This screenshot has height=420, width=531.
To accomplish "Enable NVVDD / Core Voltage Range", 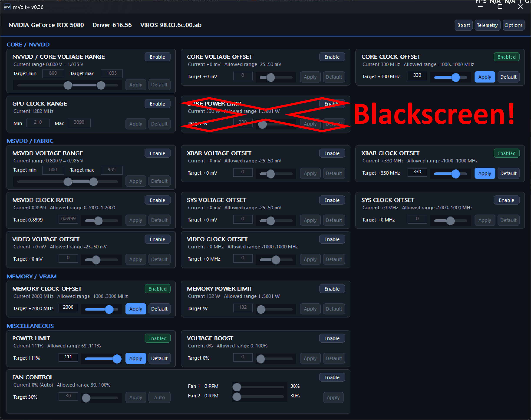I will (157, 57).
